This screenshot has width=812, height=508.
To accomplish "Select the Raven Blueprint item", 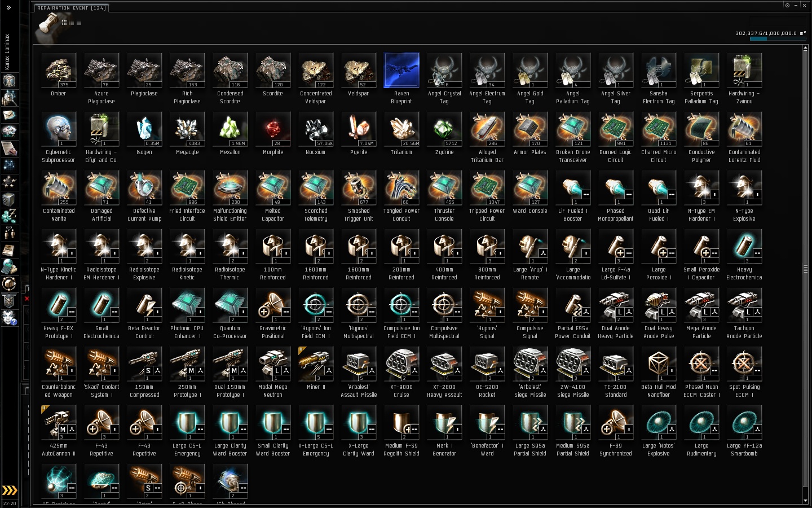I will coord(401,79).
